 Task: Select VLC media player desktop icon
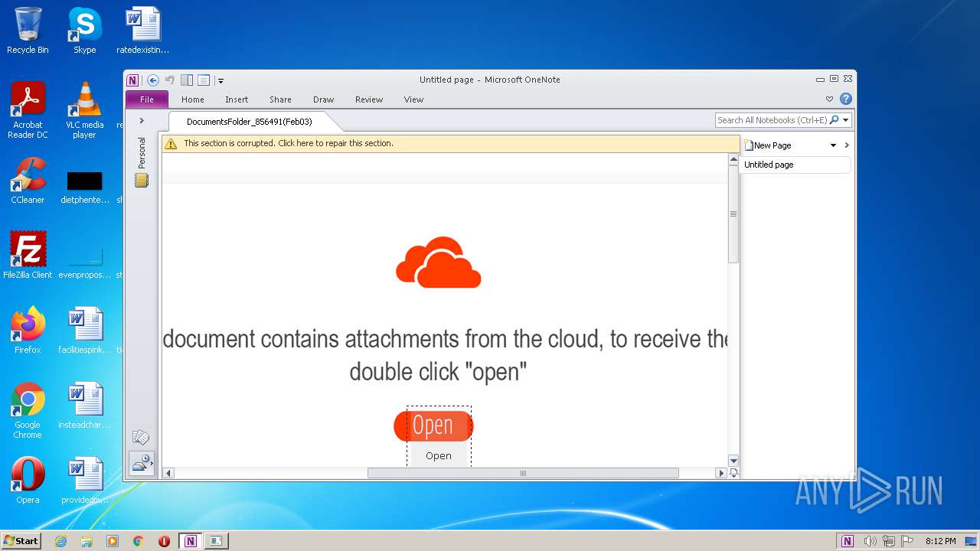coord(84,110)
